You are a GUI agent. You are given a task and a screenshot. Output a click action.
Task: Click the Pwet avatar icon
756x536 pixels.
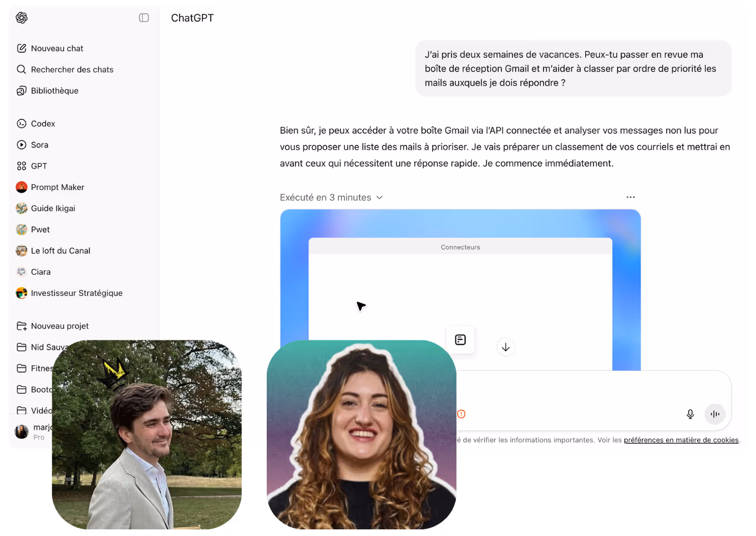coord(22,229)
